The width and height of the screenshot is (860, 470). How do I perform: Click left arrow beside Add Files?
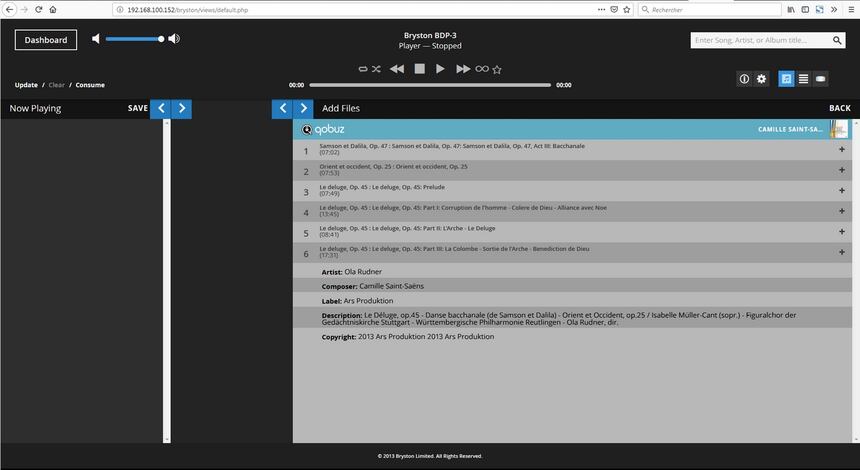tap(282, 109)
